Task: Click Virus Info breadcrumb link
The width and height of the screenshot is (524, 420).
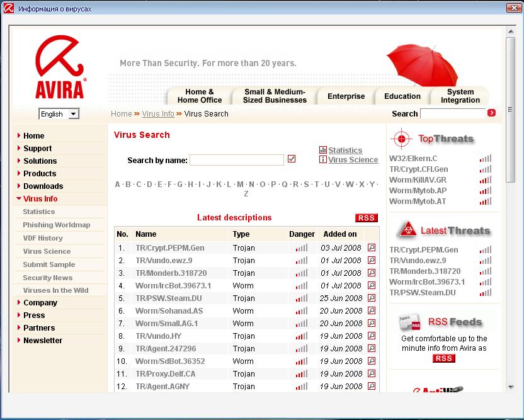Action: click(x=158, y=114)
